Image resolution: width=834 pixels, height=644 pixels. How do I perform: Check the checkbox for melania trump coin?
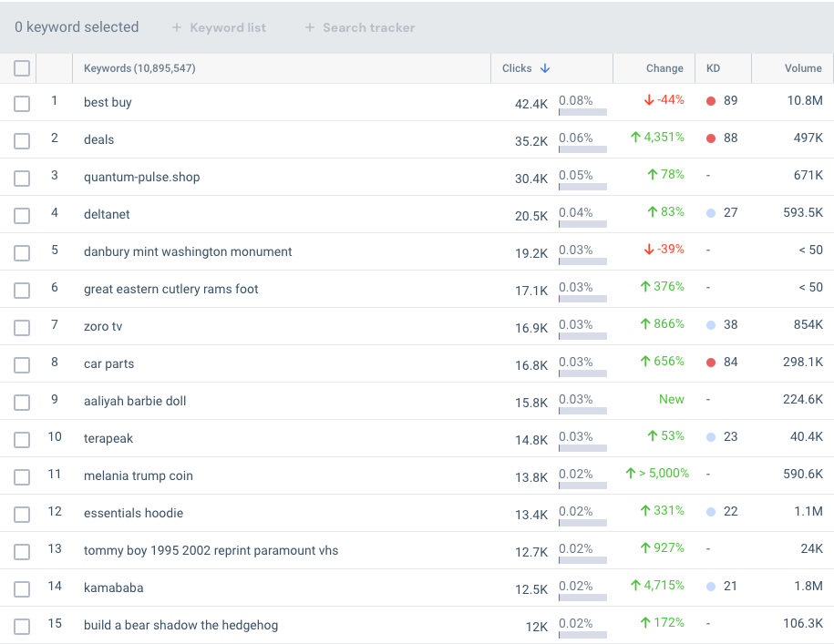[x=22, y=475]
